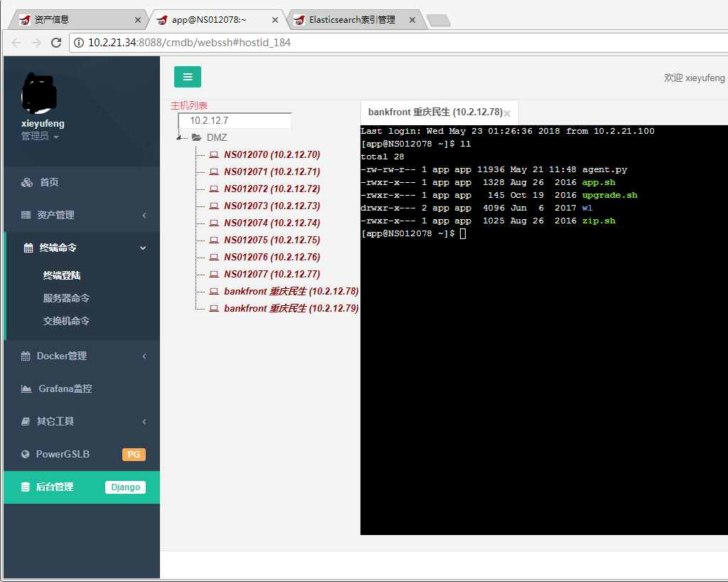
Task: Click zip.sh in terminal listing
Action: point(599,221)
